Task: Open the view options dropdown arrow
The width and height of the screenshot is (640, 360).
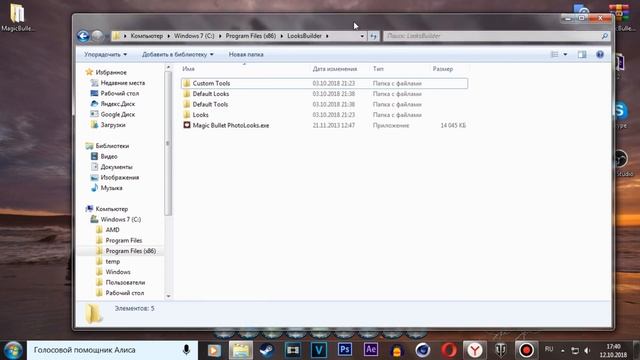Action: point(565,54)
